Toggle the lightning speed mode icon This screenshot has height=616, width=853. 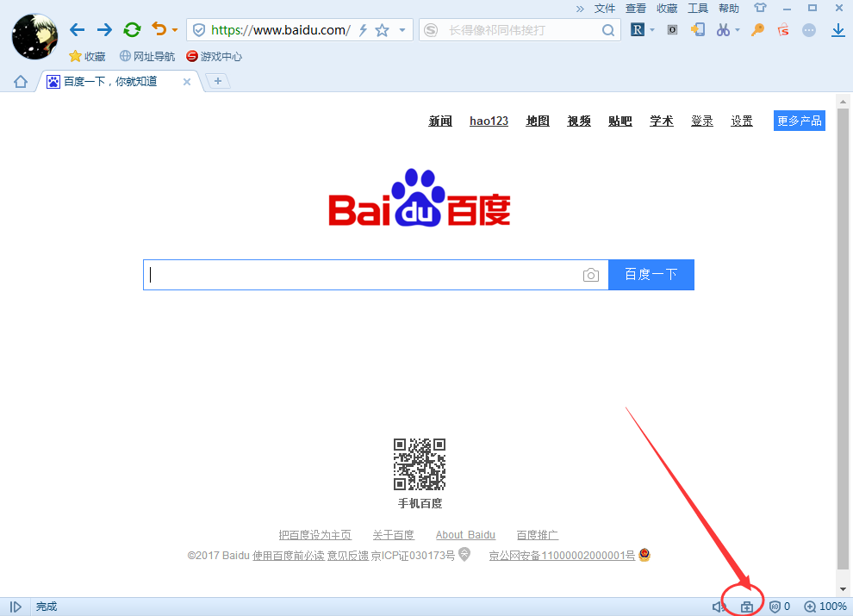(364, 30)
